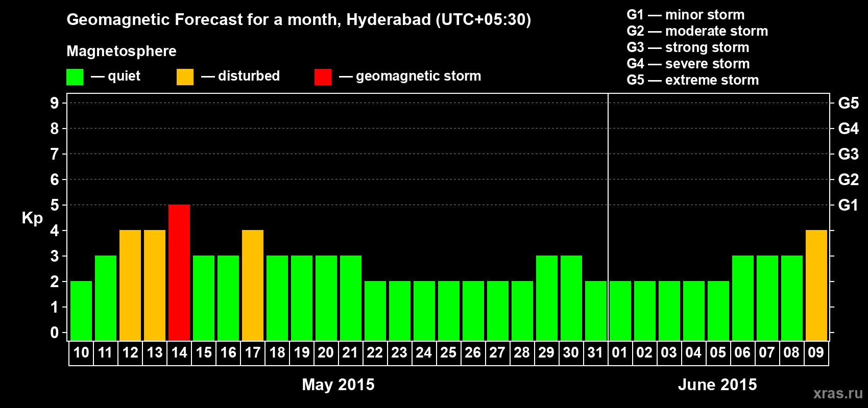This screenshot has width=868, height=408.
Task: Click date label 03 on the axis
Action: [x=669, y=353]
